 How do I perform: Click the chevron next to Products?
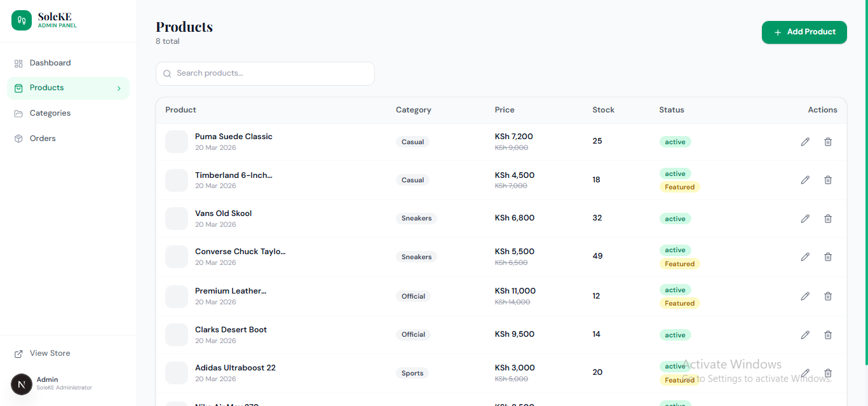pyautogui.click(x=119, y=88)
